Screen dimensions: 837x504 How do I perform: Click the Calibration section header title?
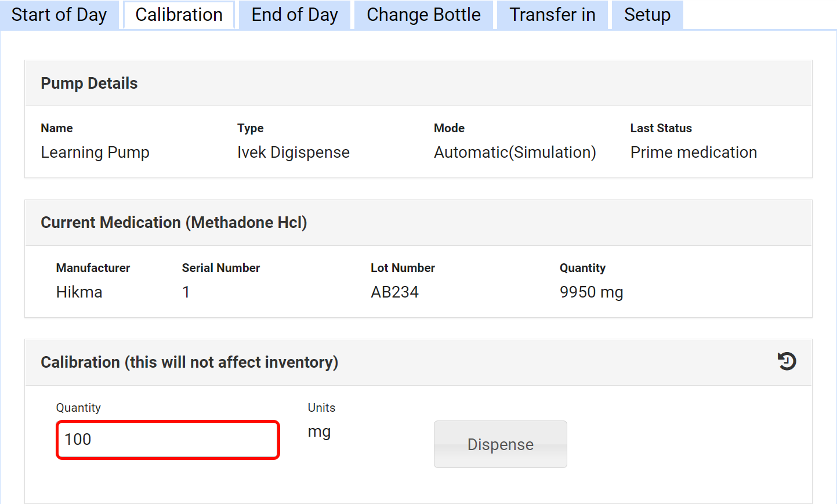[x=189, y=362]
